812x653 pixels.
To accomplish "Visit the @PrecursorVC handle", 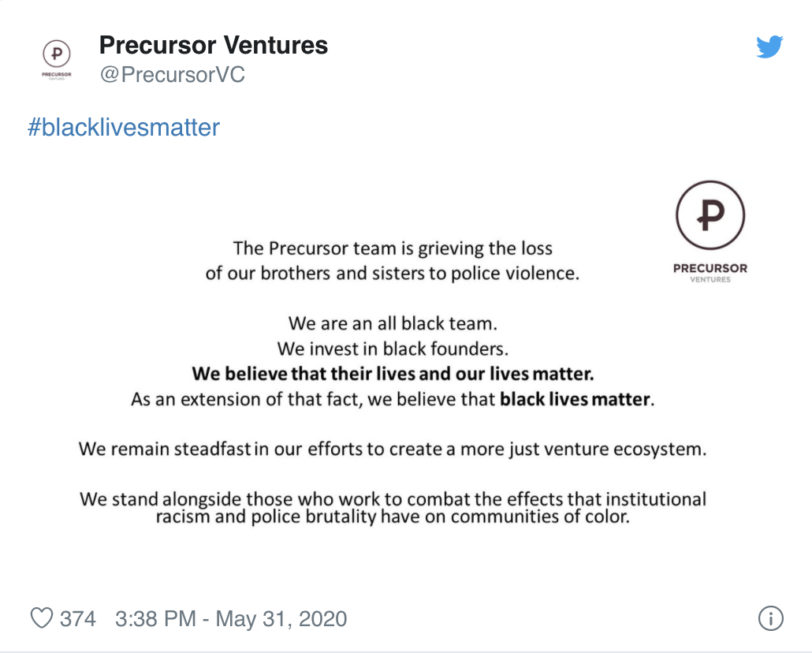I will pyautogui.click(x=172, y=75).
